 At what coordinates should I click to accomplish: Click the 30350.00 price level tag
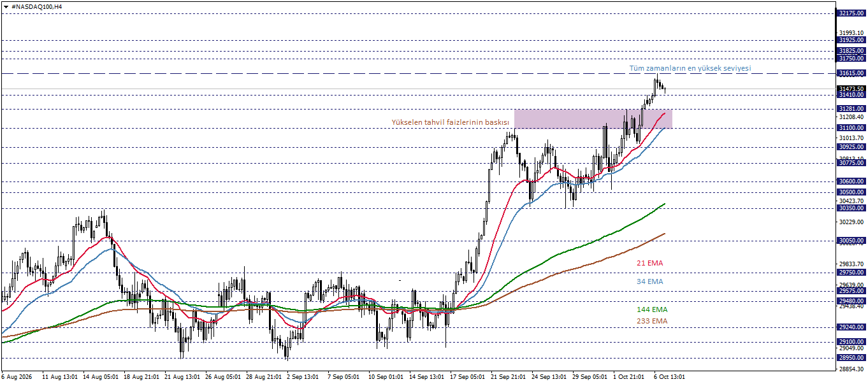pos(851,208)
